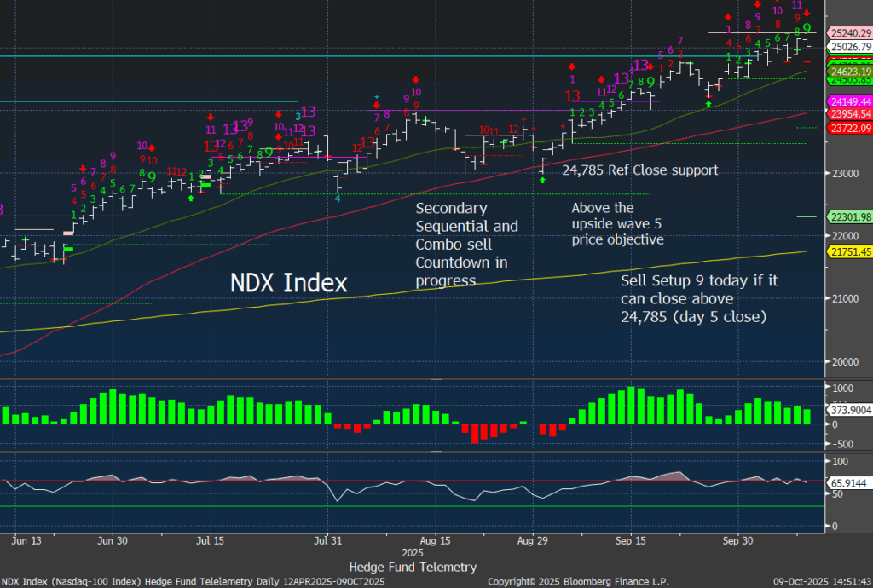873x588 pixels.
Task: Click the 'Sell Setup 9 today' text note
Action: (699, 298)
